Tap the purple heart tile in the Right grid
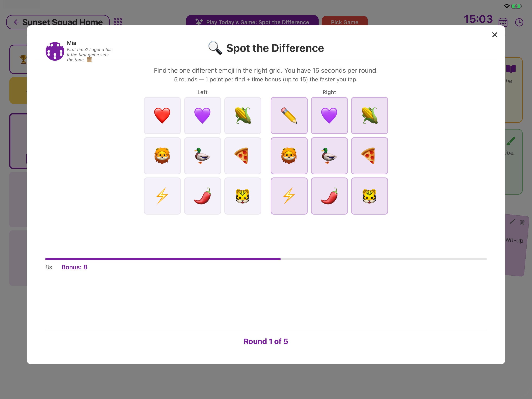Image resolution: width=532 pixels, height=399 pixels. 329,115
